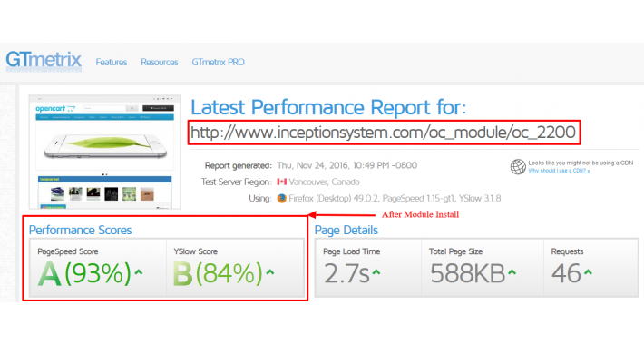Click the Canada flag icon
Screen dimensions: 644x345
(282, 182)
